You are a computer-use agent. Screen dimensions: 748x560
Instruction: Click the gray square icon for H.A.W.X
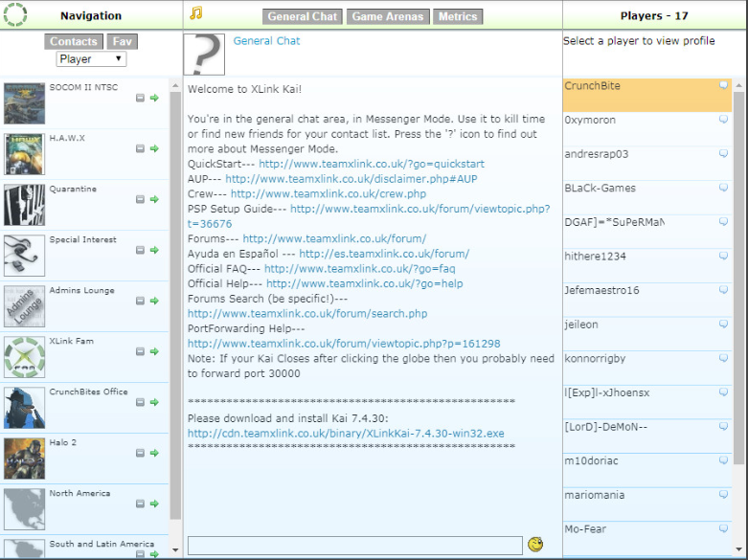(140, 148)
